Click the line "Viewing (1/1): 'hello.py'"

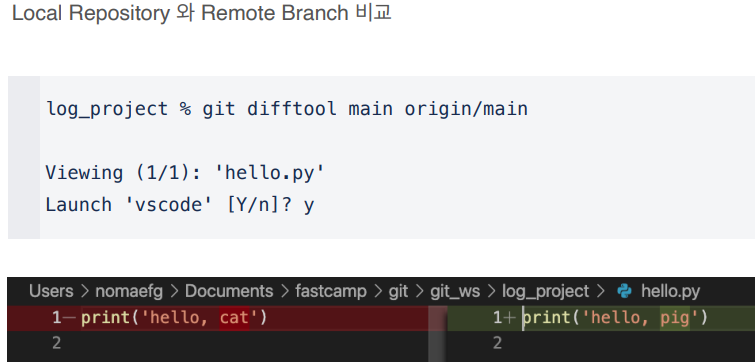pyautogui.click(x=185, y=172)
